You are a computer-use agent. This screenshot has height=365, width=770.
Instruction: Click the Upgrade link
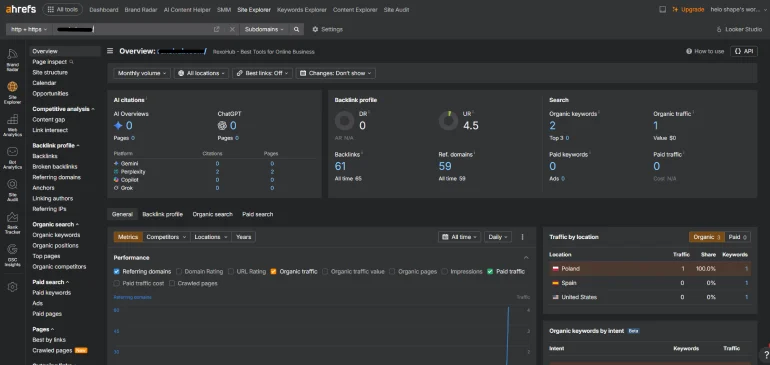pos(688,9)
